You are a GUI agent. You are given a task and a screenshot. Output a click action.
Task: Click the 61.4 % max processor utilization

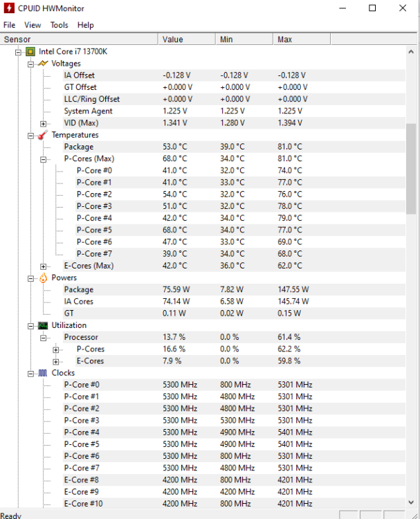(289, 338)
